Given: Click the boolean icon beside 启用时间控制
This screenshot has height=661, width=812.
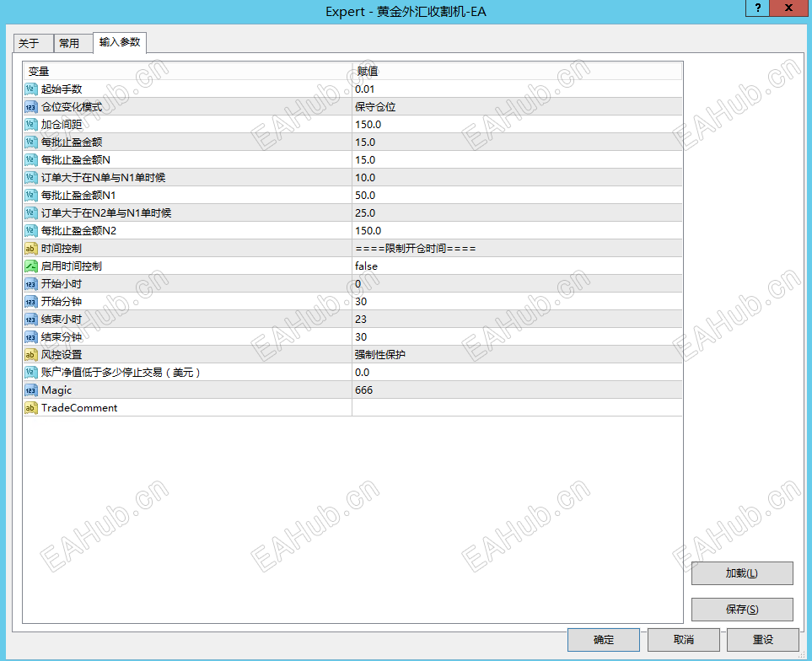Looking at the screenshot, I should [x=31, y=266].
